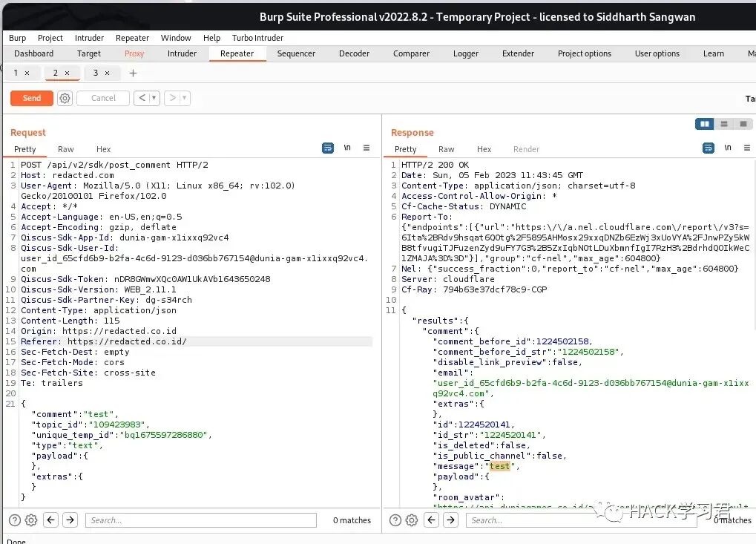
Task: Select Raw view in Request panel
Action: [x=65, y=149]
